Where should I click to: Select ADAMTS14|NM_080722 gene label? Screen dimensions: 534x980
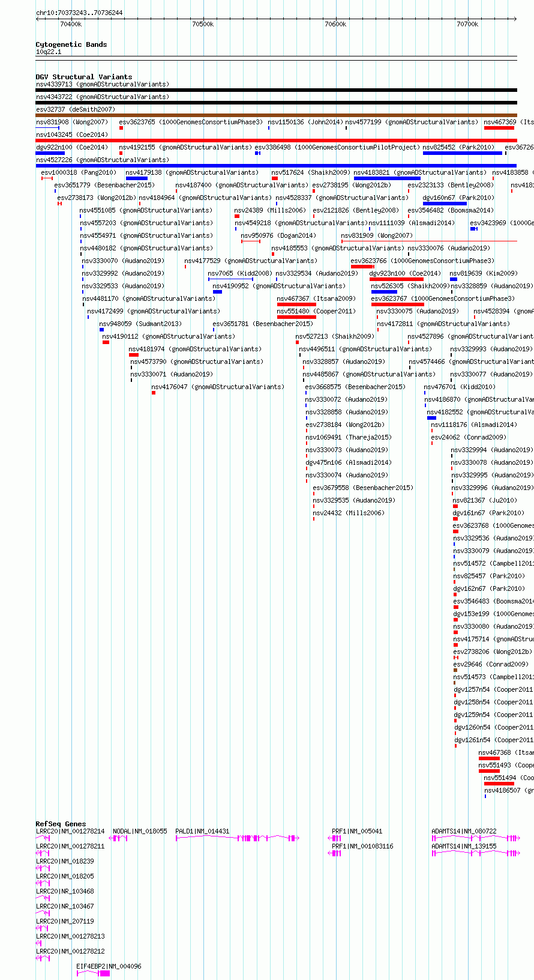(464, 831)
